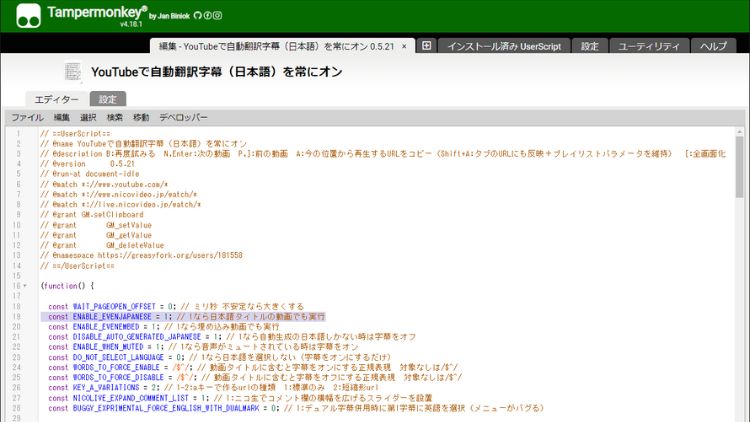This screenshot has width=750, height=422.
Task: Close the script editing tab
Action: [x=404, y=46]
